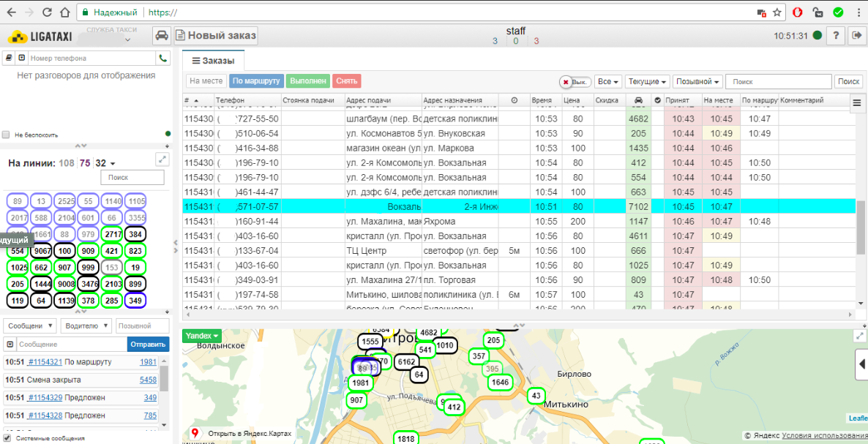This screenshot has width=868, height=444.
Task: Open the Текущие filter dropdown
Action: click(646, 82)
